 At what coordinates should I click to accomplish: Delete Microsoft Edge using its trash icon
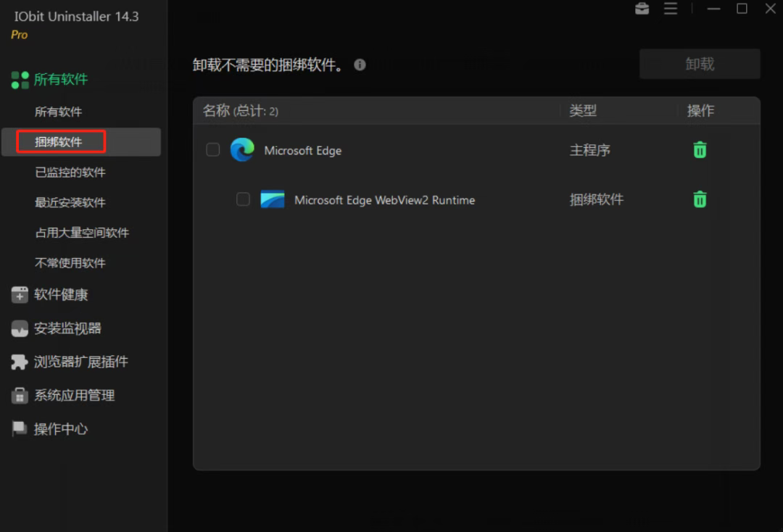coord(700,150)
